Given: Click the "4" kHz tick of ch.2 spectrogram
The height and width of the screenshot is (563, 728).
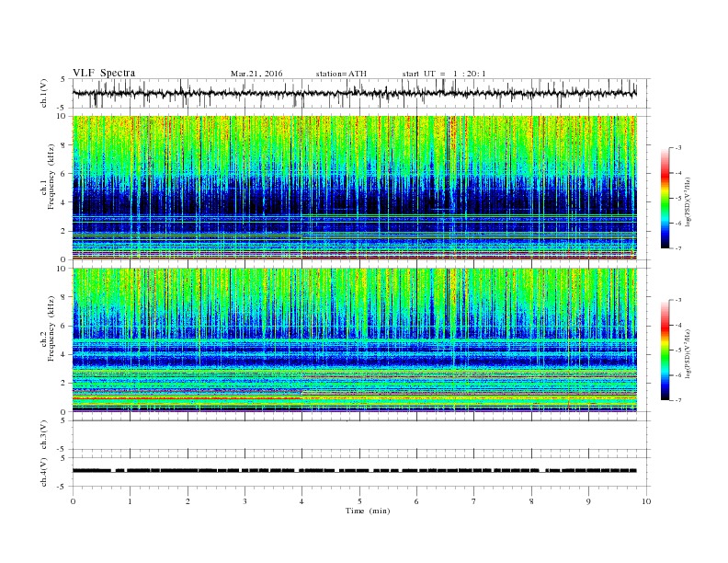Looking at the screenshot, I should point(63,354).
